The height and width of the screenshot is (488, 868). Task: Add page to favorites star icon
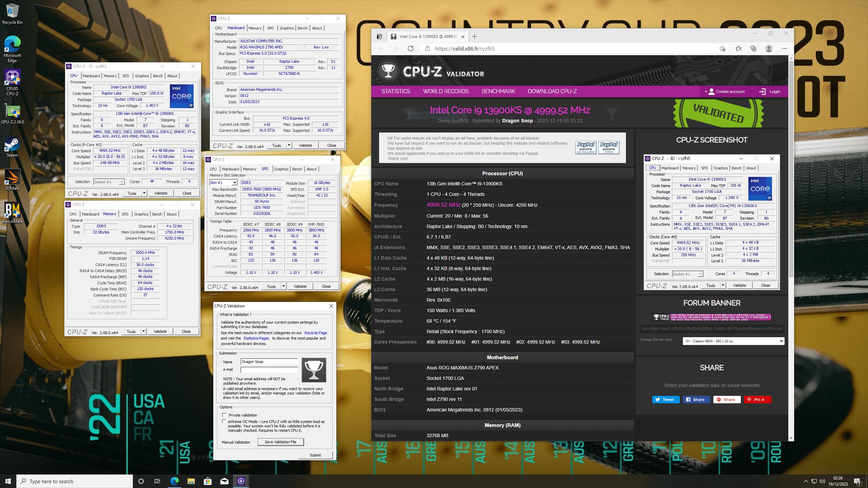(722, 48)
